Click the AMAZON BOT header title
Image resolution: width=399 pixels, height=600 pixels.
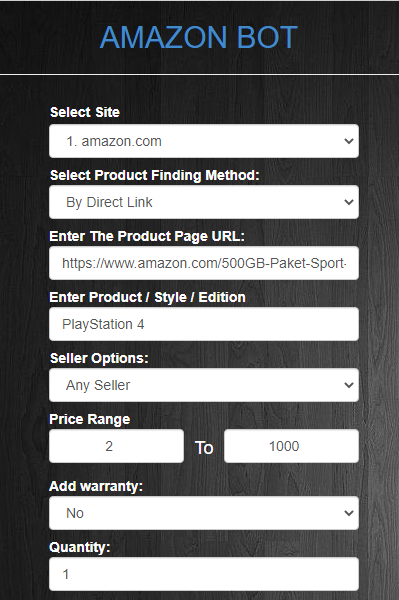[199, 37]
